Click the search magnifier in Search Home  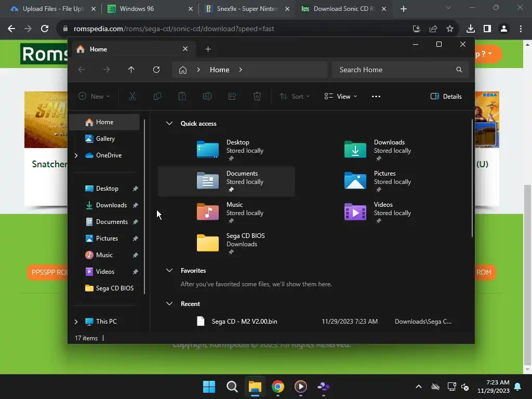tap(459, 70)
